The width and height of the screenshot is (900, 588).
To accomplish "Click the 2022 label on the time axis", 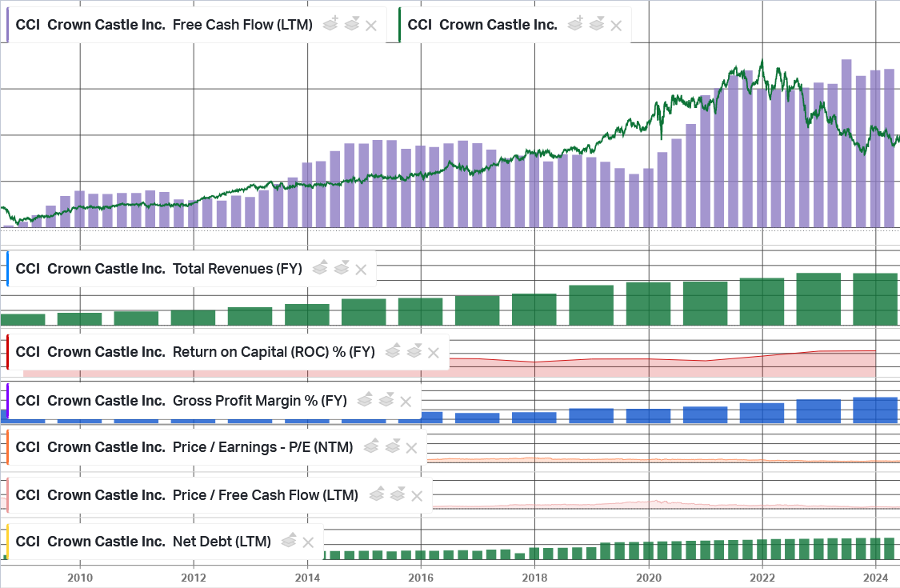I will [762, 578].
